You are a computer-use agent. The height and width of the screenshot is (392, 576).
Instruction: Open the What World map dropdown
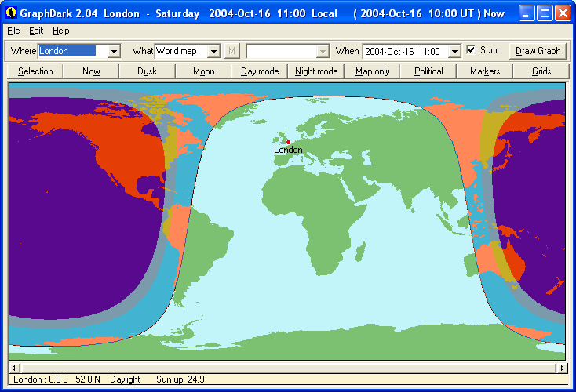coord(213,51)
